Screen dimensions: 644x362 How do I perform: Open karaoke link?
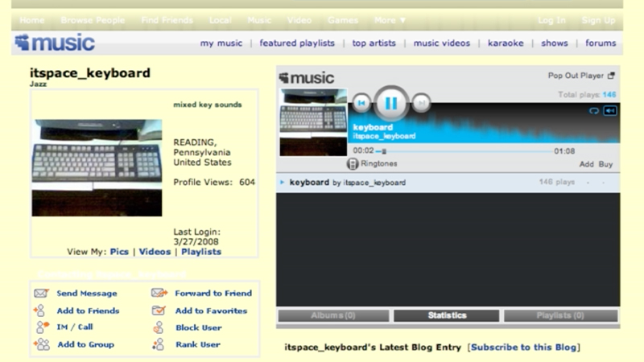[x=506, y=43]
